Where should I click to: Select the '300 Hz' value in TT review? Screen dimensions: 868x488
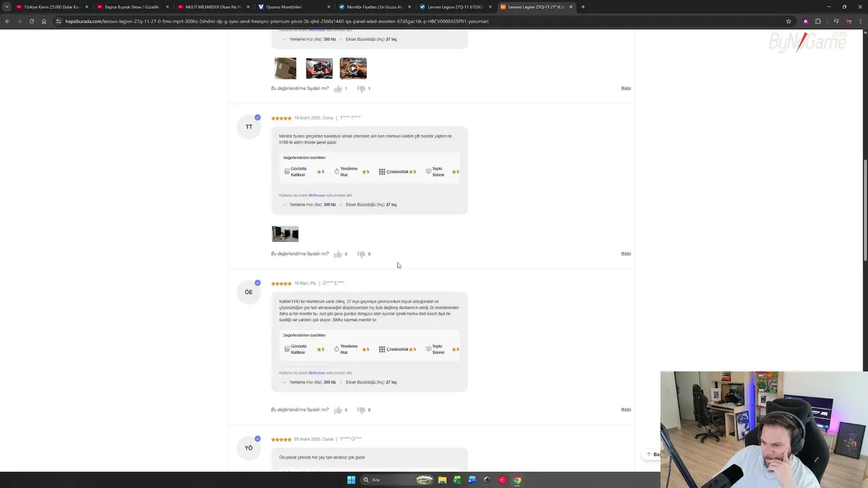[330, 205]
